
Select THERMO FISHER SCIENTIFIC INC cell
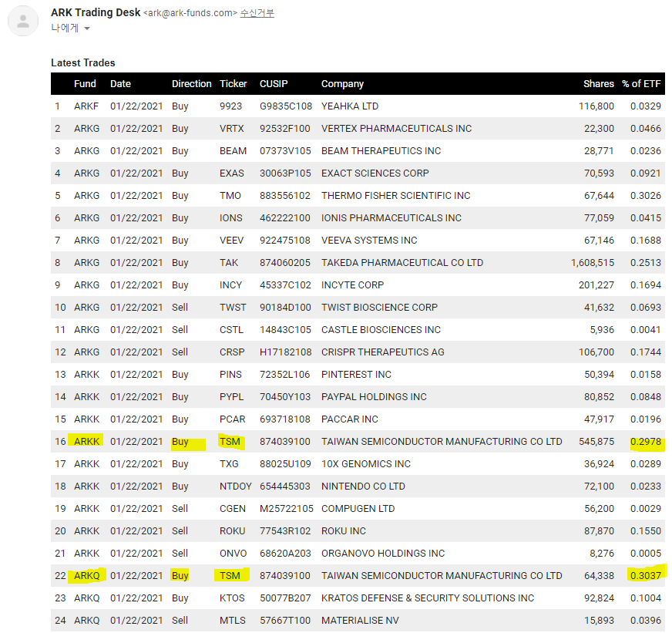click(x=396, y=196)
